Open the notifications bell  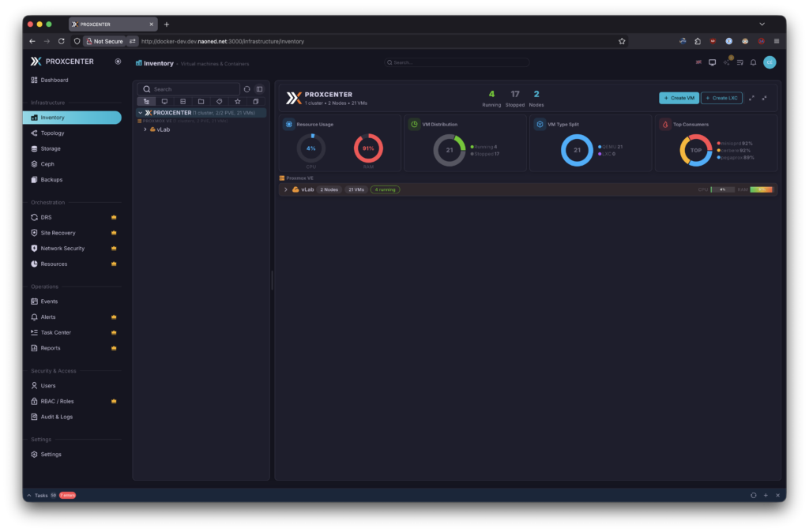pos(753,62)
